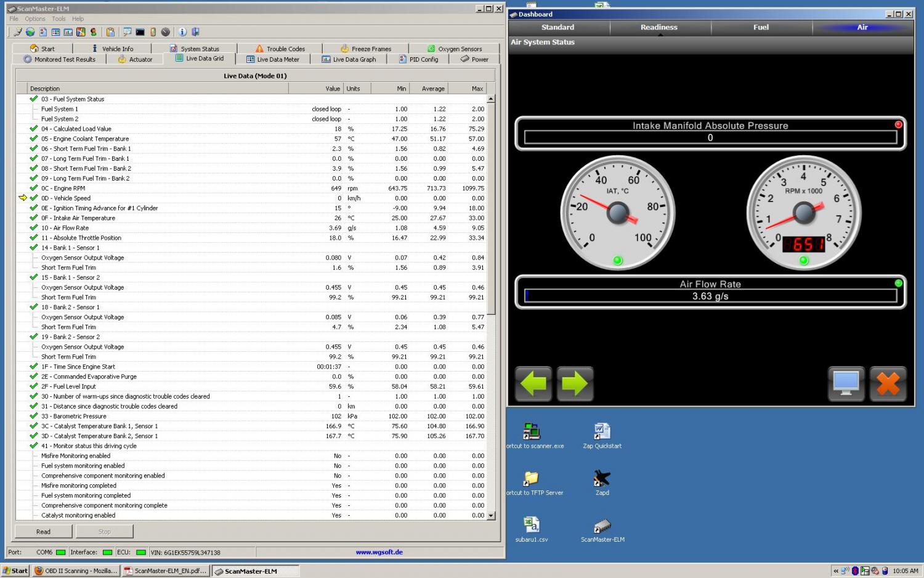Click the Windows Start button
Viewport: 924px width, 578px height.
[15, 571]
